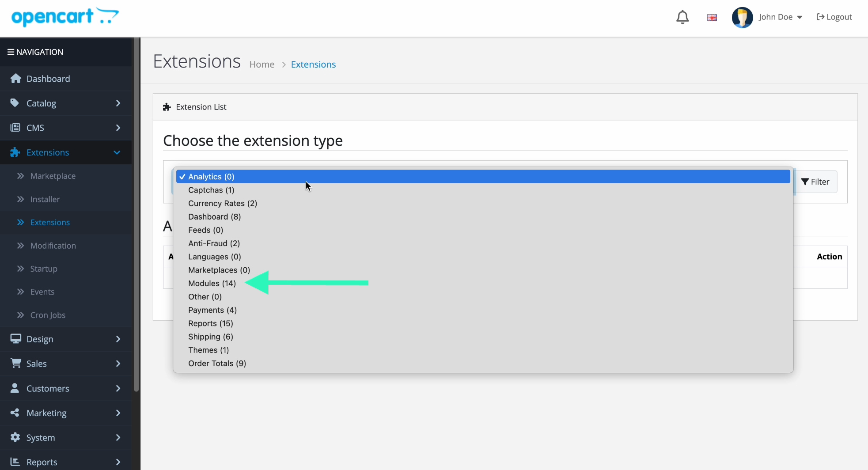Click the Installer double-chevron icon
Viewport: 868px width, 470px height.
point(20,199)
